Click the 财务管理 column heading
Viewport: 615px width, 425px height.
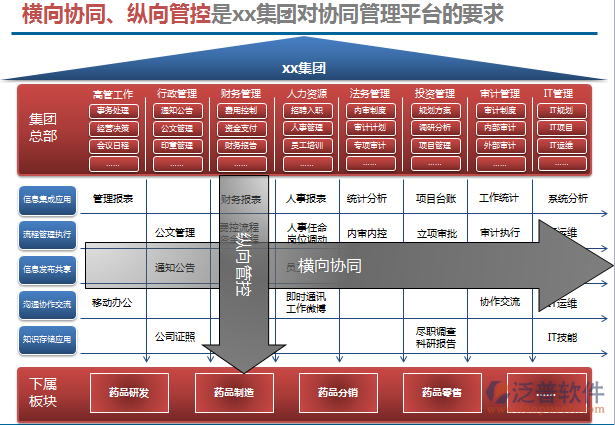point(241,94)
